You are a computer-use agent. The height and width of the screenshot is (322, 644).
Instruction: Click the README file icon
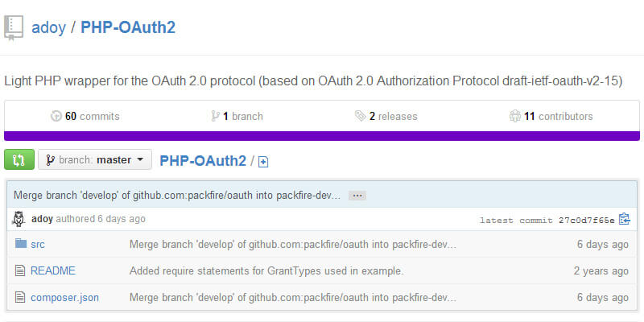coord(20,270)
